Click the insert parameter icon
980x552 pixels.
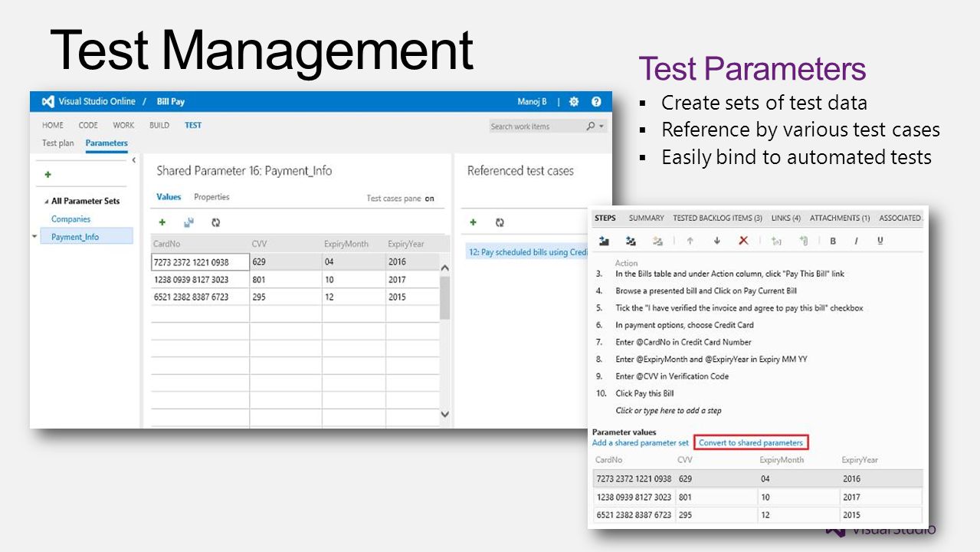tap(776, 241)
